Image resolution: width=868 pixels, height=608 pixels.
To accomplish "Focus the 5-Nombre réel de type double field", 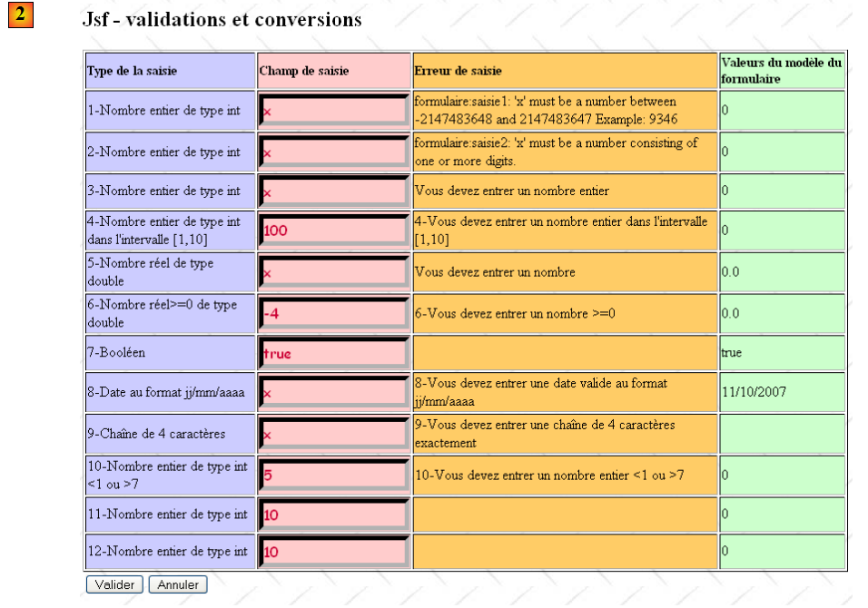I will [333, 272].
